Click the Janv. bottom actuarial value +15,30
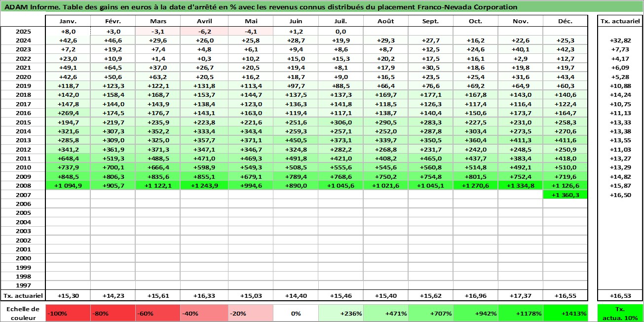Screen dimensions: 644x322 68,295
